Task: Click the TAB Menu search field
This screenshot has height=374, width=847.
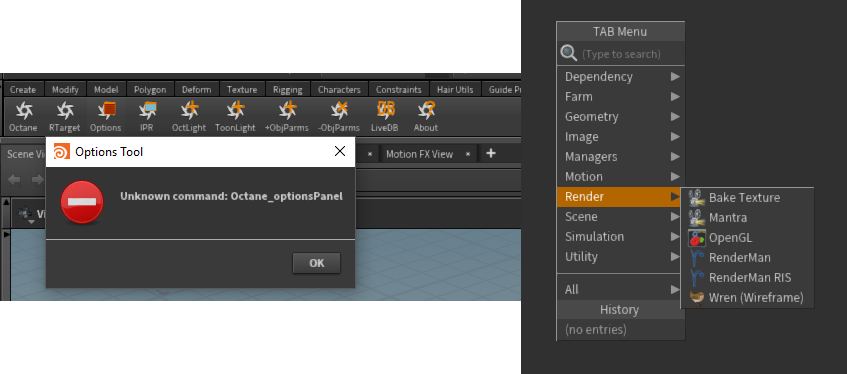Action: (621, 54)
